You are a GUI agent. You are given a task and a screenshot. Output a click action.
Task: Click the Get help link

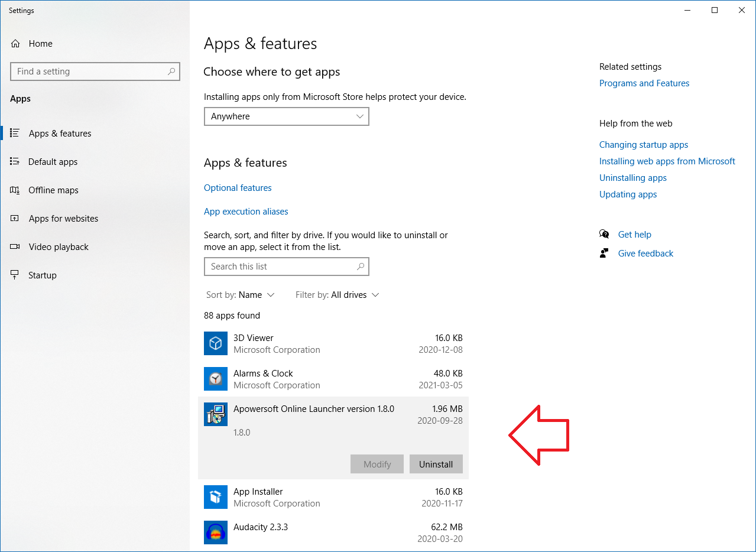tap(635, 235)
